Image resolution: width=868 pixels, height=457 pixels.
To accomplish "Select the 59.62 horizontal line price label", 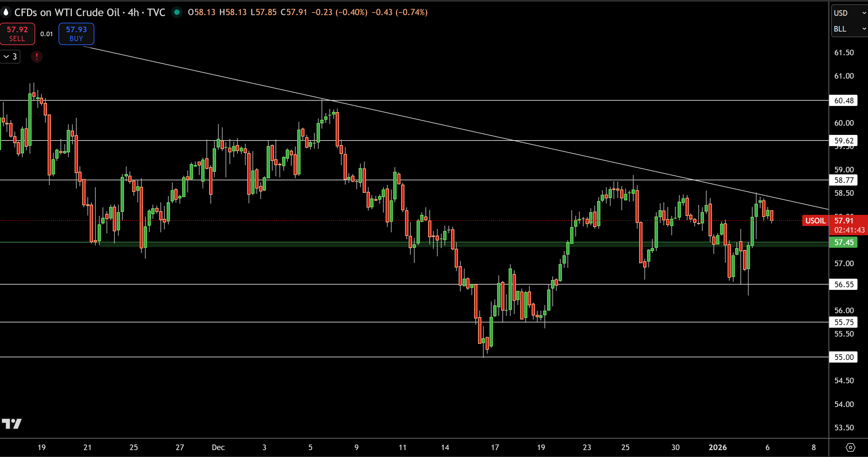I will pos(843,140).
